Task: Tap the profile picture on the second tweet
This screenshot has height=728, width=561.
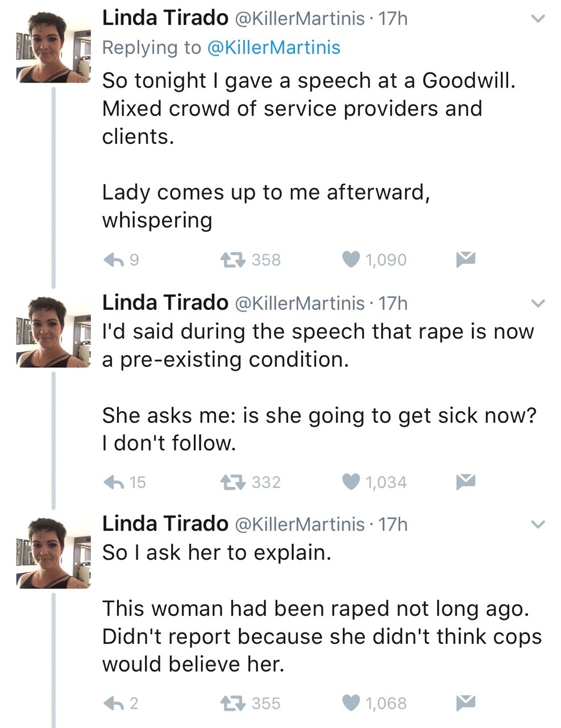Action: [x=53, y=332]
